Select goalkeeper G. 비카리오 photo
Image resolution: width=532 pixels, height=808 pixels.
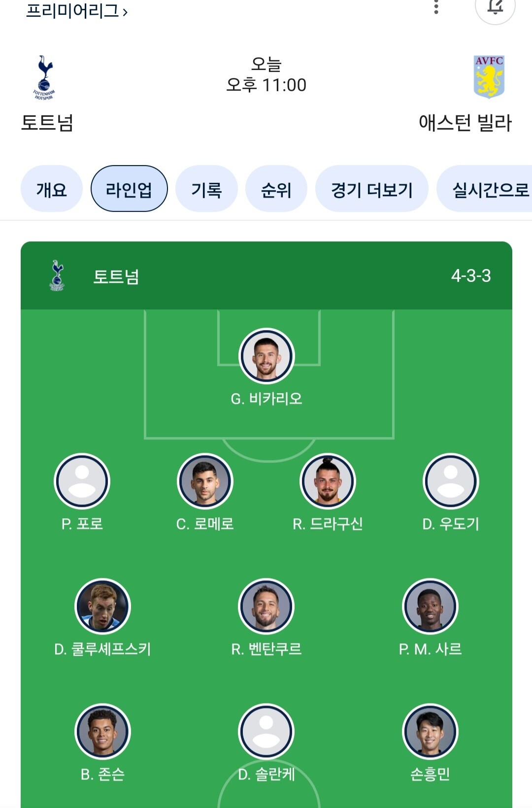pos(266,356)
